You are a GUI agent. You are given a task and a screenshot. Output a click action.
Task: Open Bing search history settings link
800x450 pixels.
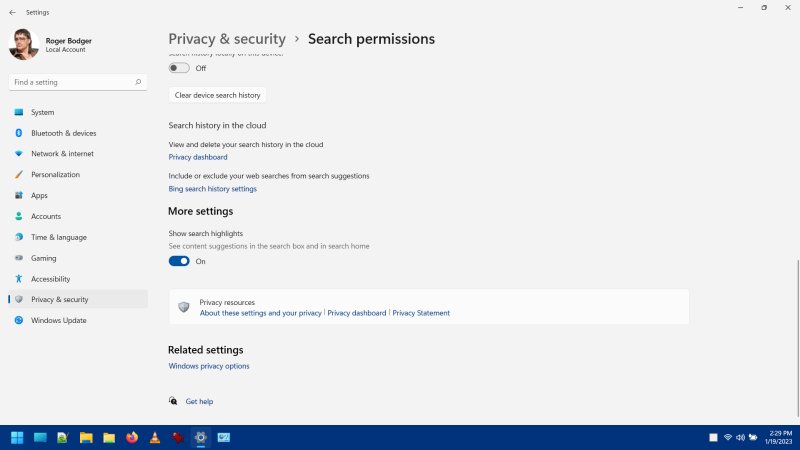click(212, 188)
